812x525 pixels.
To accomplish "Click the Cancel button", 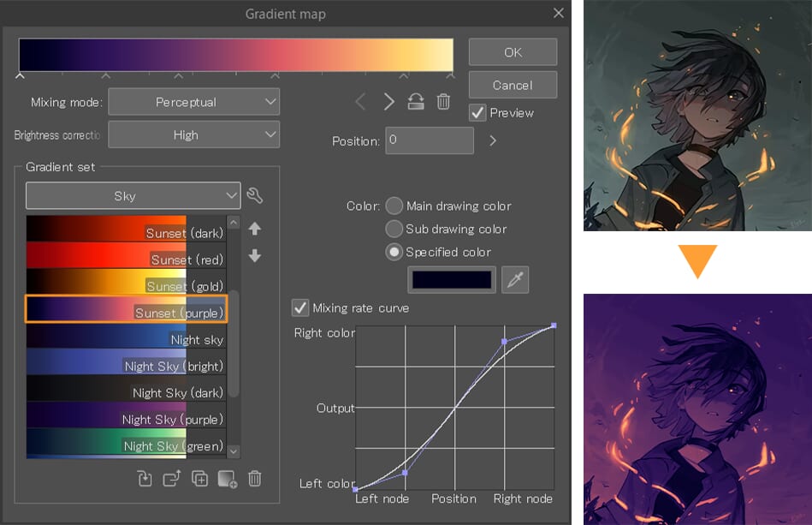I will coord(513,85).
